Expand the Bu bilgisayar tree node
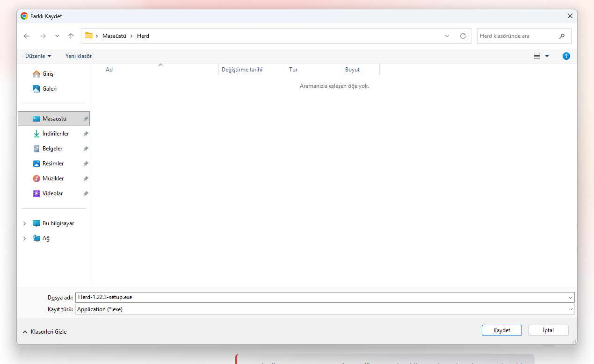 click(24, 223)
